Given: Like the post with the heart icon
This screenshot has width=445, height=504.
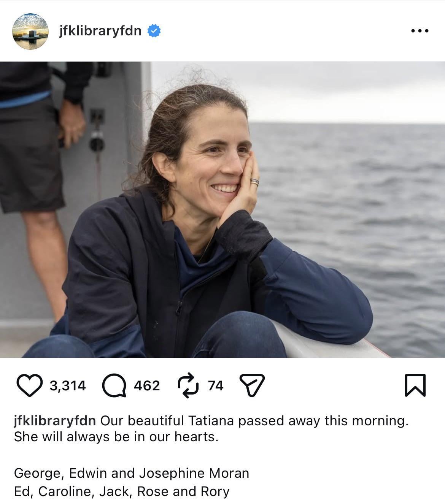Looking at the screenshot, I should (30, 385).
